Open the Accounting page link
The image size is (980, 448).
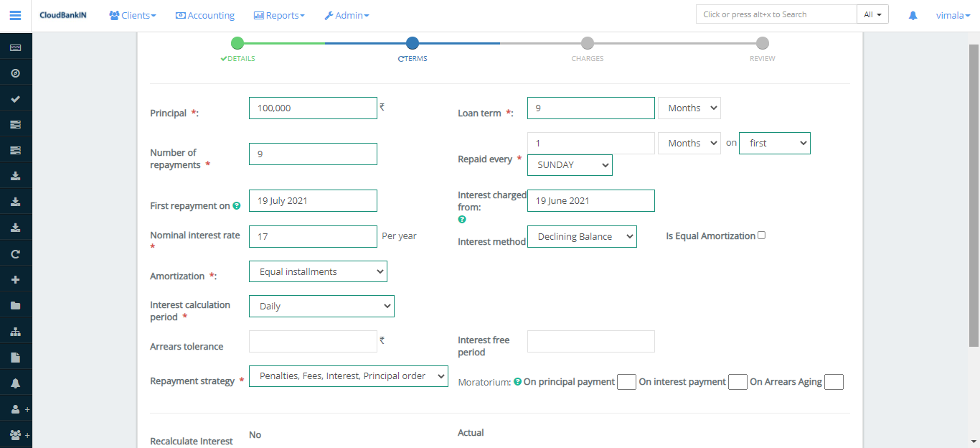(x=205, y=14)
